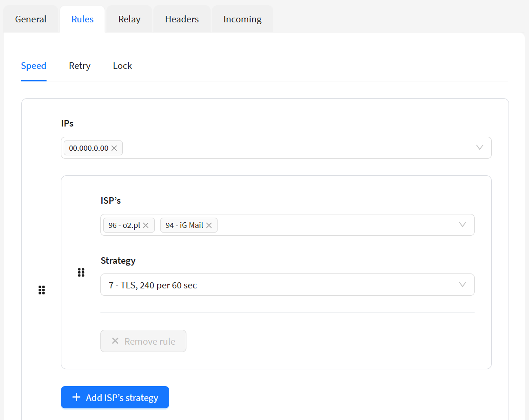This screenshot has height=420, width=529.
Task: Click the inner drag handle beside Strategy
Action: pos(81,272)
